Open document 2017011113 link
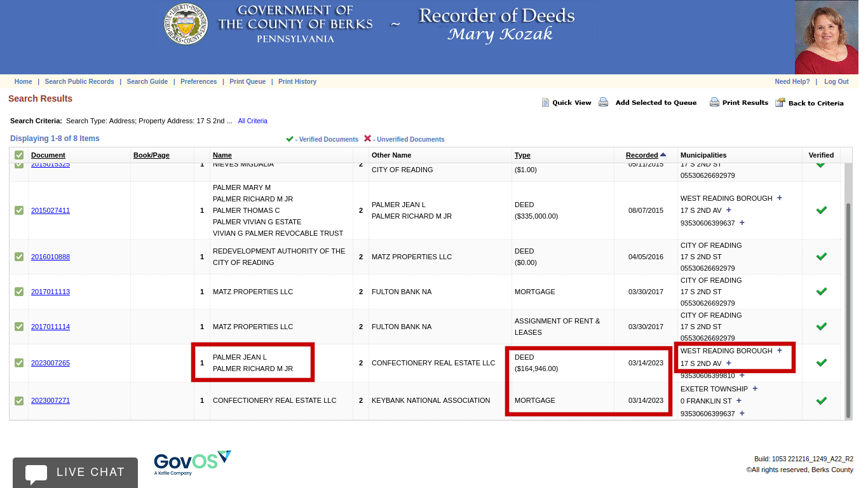This screenshot has width=868, height=488. [51, 292]
